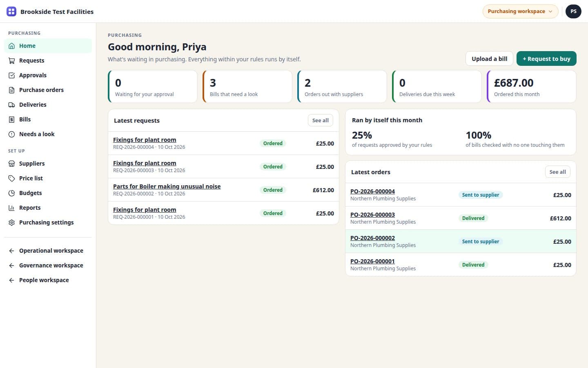Click the Upload a bill button
This screenshot has height=368, width=588.
(490, 58)
